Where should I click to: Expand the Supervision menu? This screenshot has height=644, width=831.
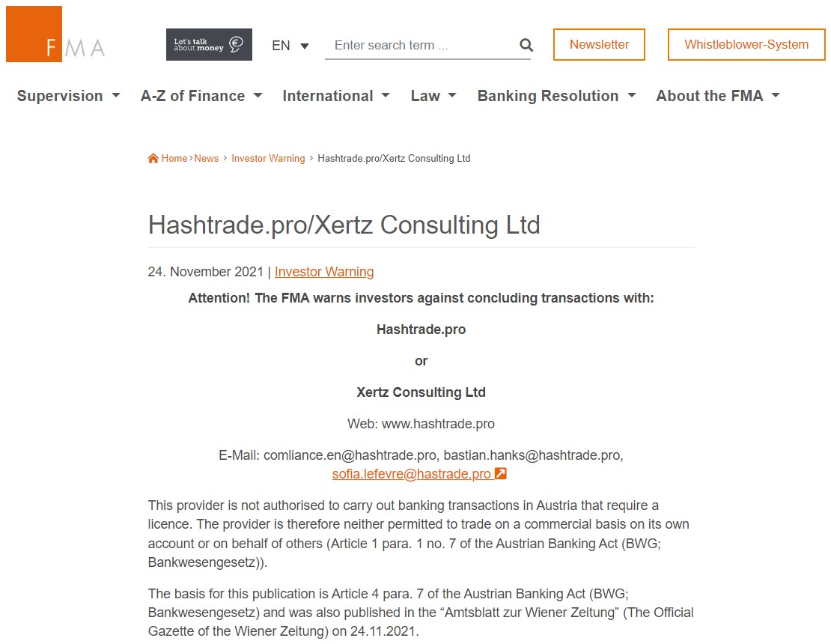coord(68,96)
